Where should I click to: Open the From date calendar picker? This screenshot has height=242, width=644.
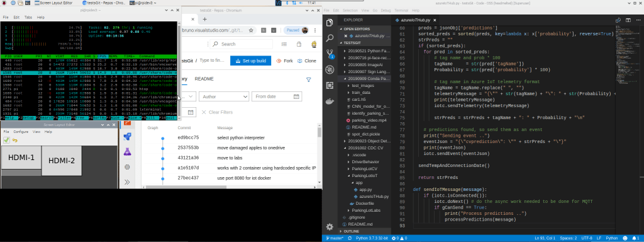click(x=296, y=96)
